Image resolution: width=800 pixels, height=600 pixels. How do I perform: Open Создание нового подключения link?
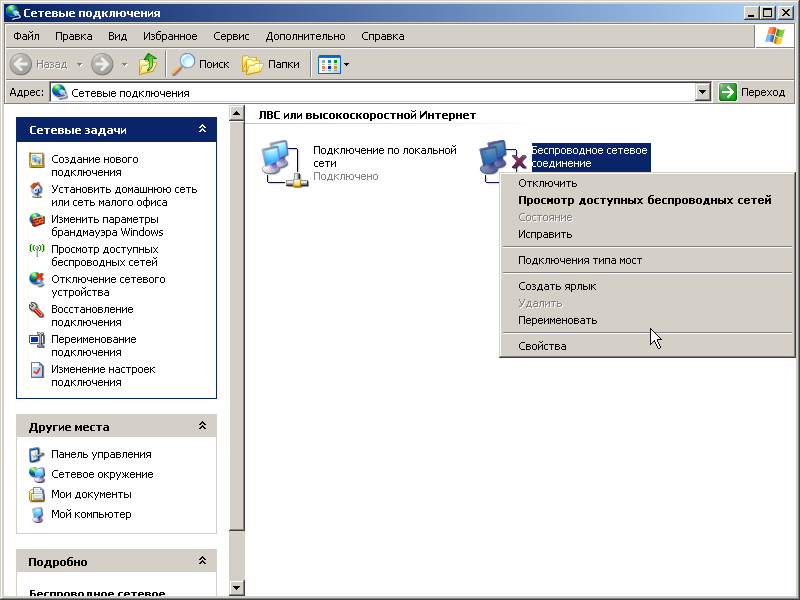(x=94, y=165)
